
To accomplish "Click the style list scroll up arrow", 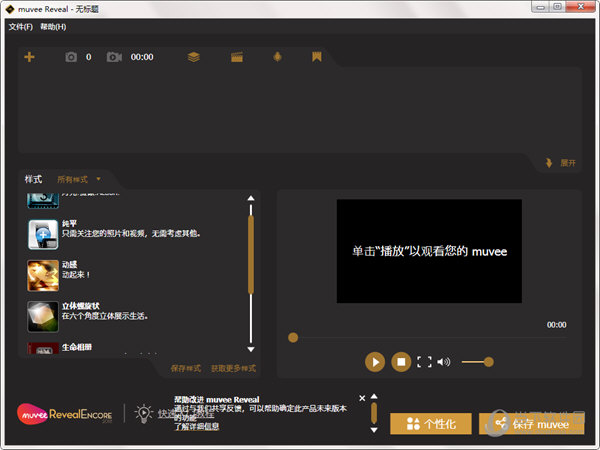I will tap(251, 198).
